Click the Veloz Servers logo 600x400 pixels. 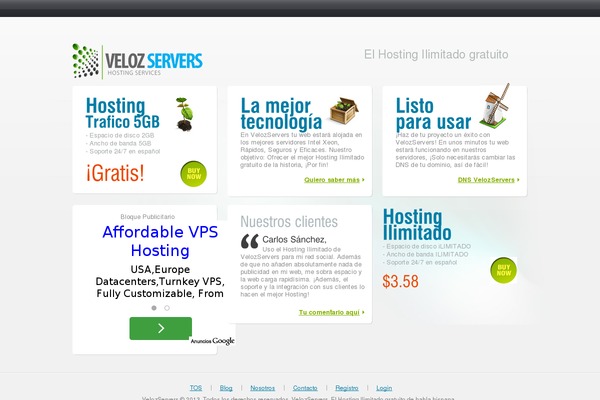[x=137, y=61]
